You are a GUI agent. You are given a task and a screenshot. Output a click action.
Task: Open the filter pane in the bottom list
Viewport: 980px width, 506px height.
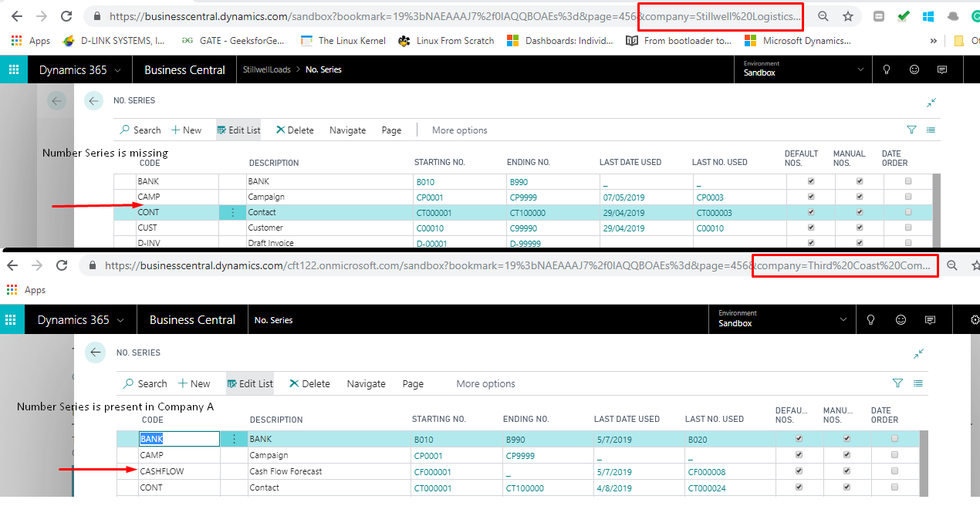[x=897, y=383]
